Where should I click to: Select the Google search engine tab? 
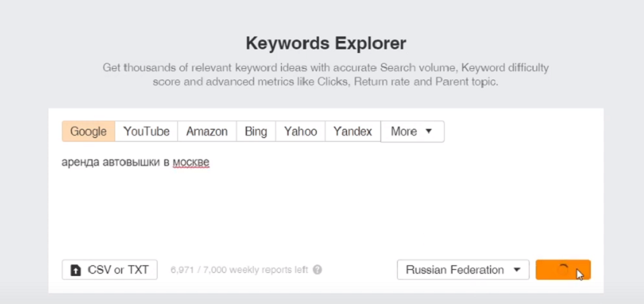click(89, 131)
